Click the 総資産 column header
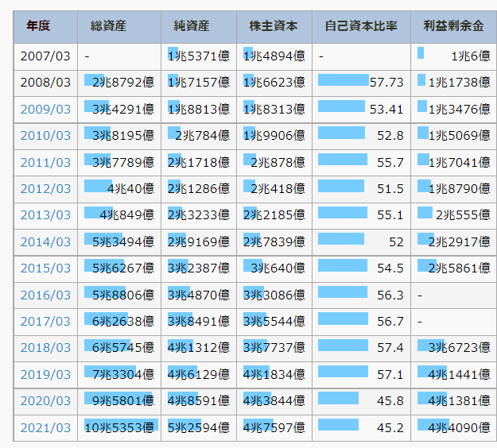497x448 pixels. coord(119,27)
